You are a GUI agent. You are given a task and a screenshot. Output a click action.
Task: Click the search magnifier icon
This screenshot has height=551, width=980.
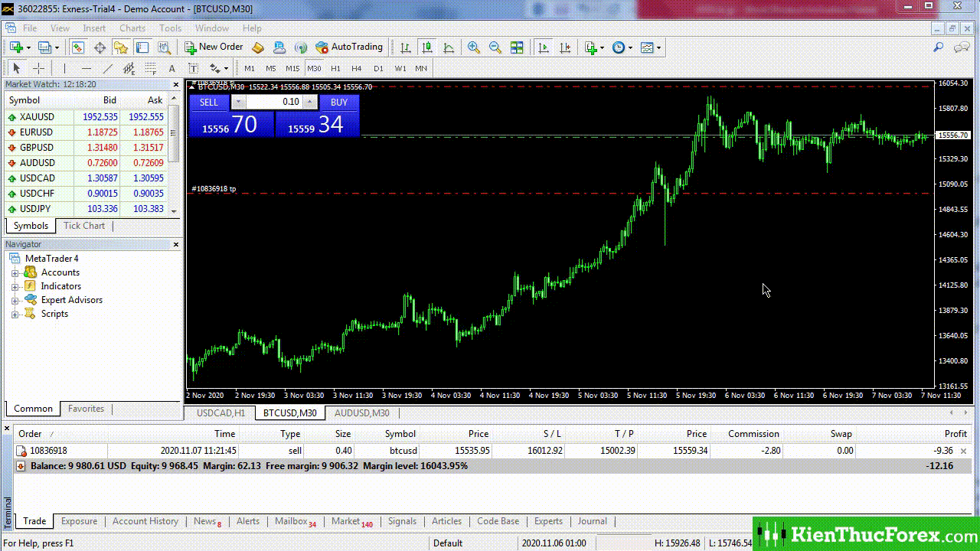point(938,47)
